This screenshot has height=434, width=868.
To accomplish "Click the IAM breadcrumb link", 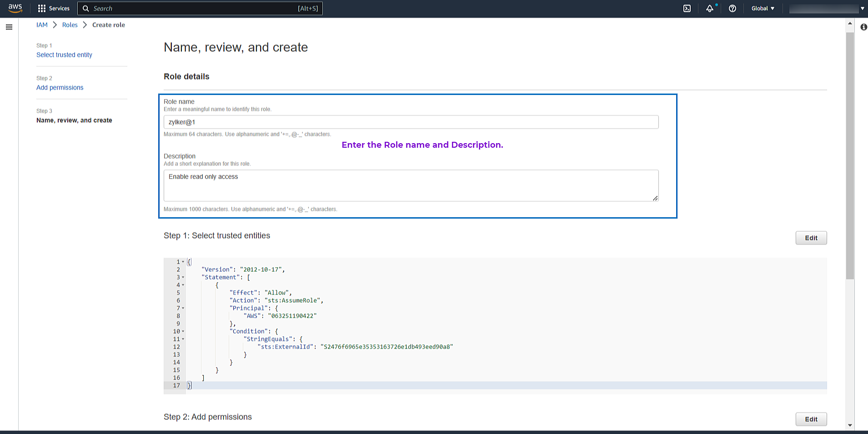I will coord(42,25).
